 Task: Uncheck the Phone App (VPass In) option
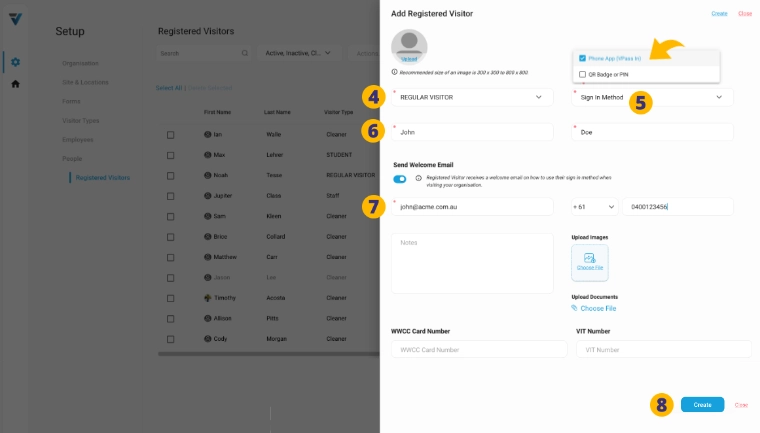(x=582, y=58)
